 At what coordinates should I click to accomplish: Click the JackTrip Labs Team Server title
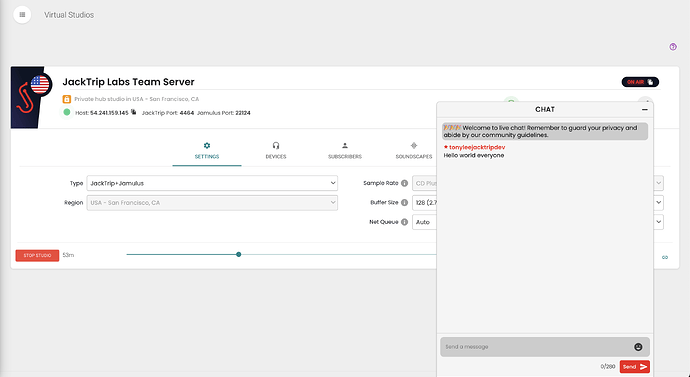128,82
